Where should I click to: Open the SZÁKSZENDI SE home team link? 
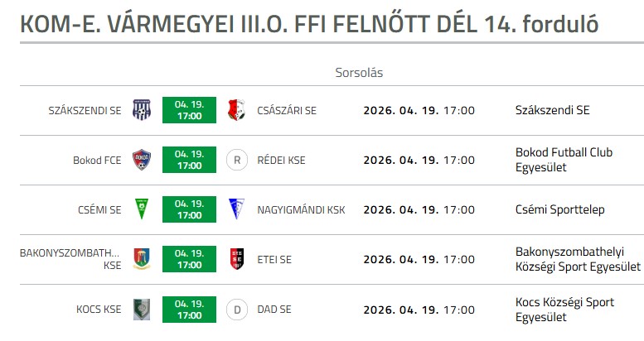point(85,110)
